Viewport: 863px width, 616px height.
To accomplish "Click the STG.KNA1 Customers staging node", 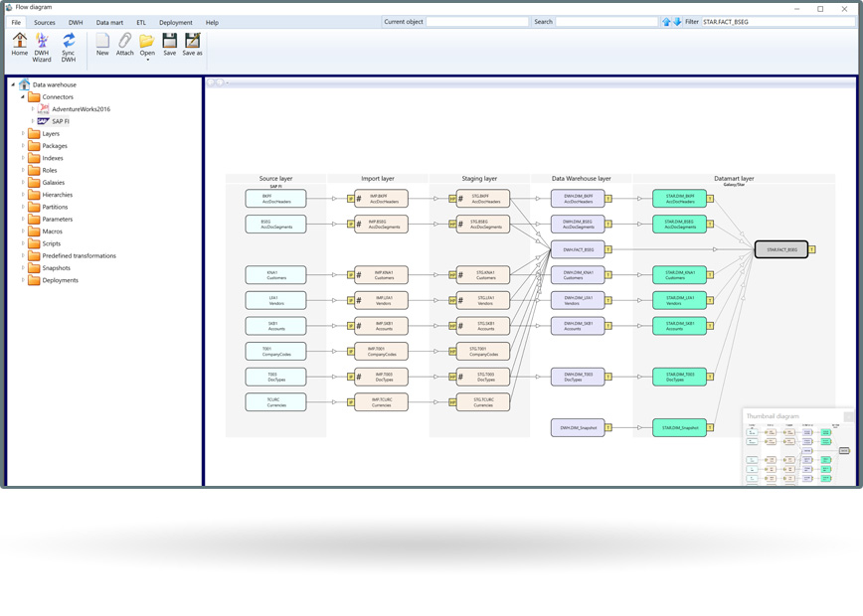I will pyautogui.click(x=482, y=274).
